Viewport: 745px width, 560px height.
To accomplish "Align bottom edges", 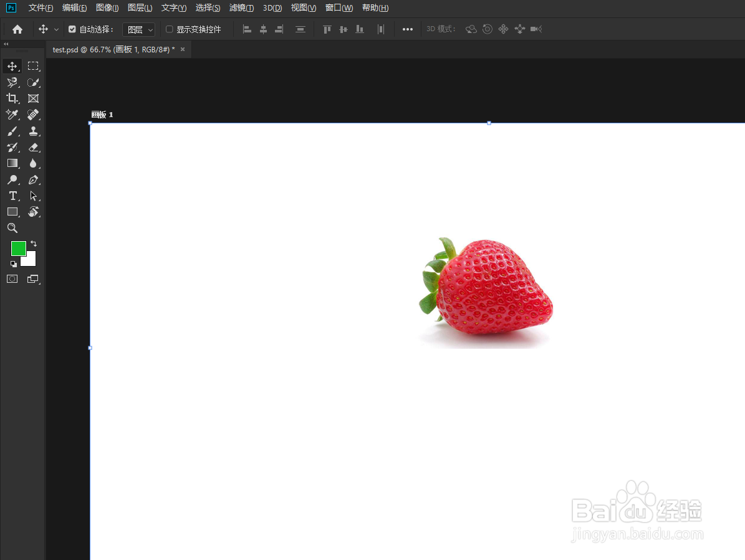I will tap(360, 29).
